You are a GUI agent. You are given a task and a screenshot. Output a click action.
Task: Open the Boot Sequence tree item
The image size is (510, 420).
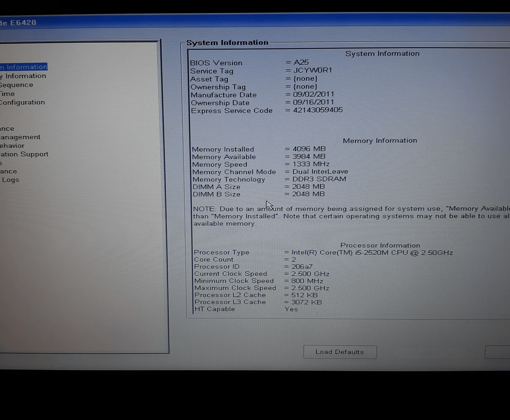click(x=16, y=85)
